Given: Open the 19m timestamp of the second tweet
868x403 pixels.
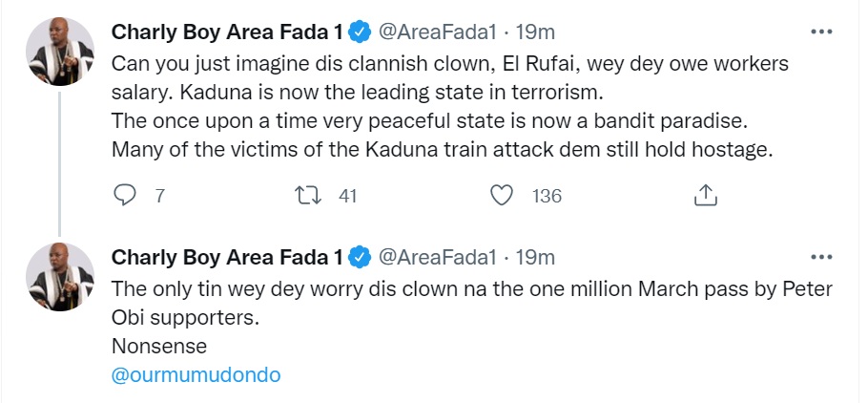Looking at the screenshot, I should point(534,258).
